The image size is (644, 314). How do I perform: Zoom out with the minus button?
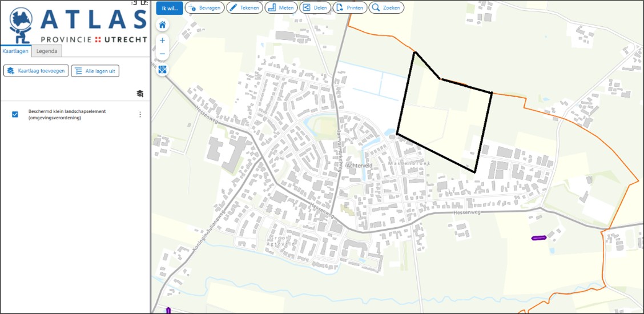(x=163, y=54)
